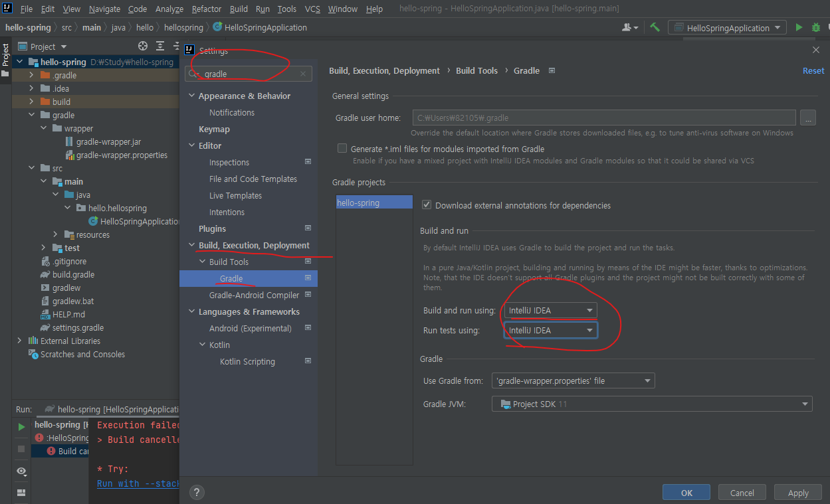
Task: Run HelloSpringApplication with green play icon
Action: (x=799, y=27)
